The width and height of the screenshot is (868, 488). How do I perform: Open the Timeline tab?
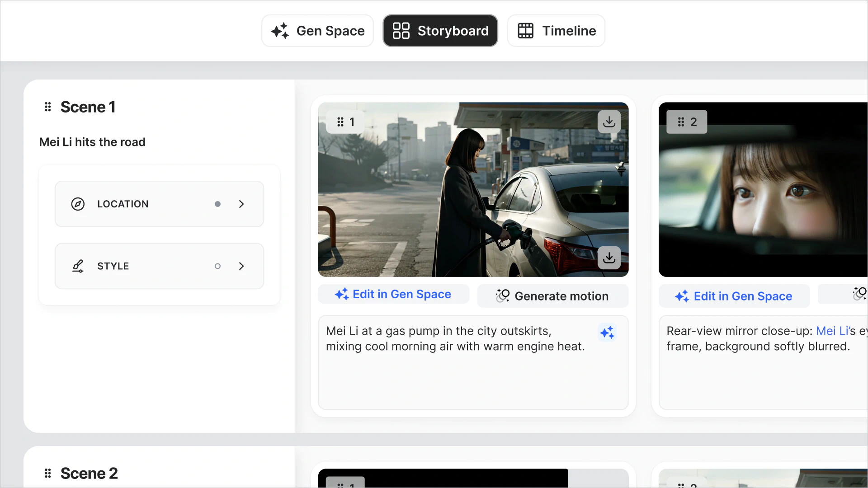coord(556,31)
